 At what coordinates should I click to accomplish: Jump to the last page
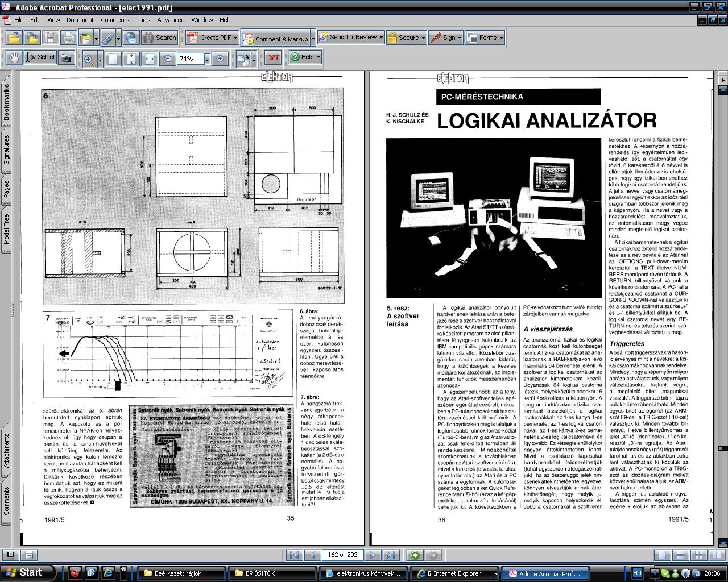click(x=391, y=555)
